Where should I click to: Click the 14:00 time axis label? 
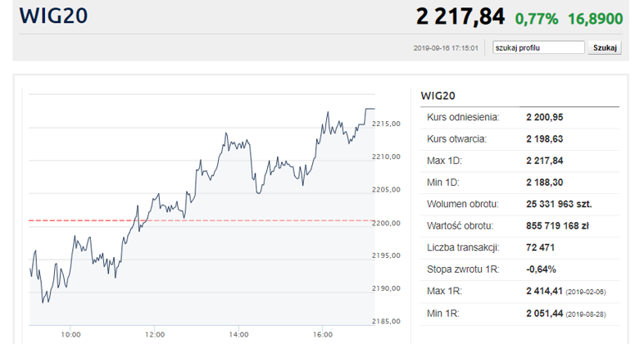point(238,334)
